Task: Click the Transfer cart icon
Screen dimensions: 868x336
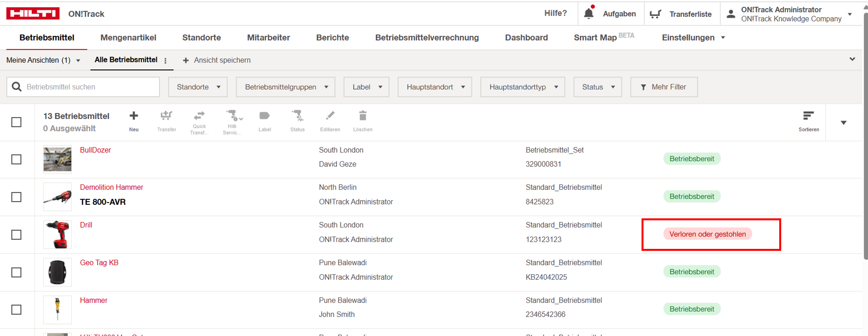Action: point(166,116)
